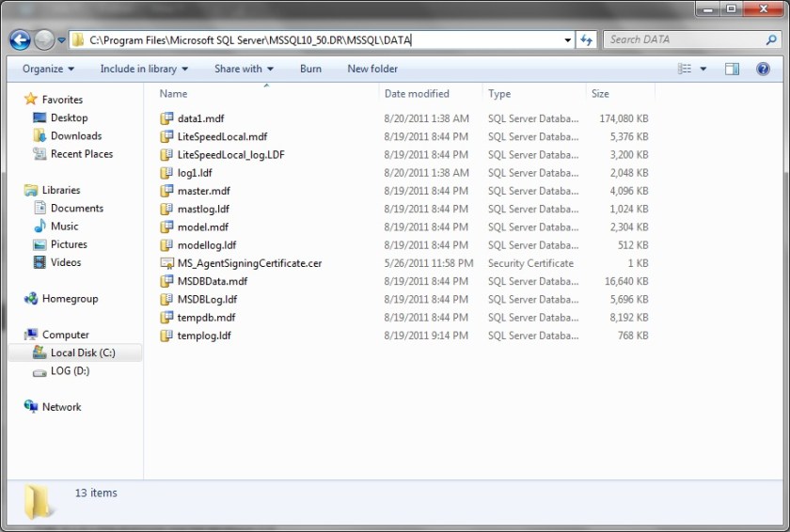Sort files by Size column header
The width and height of the screenshot is (790, 532).
600,94
